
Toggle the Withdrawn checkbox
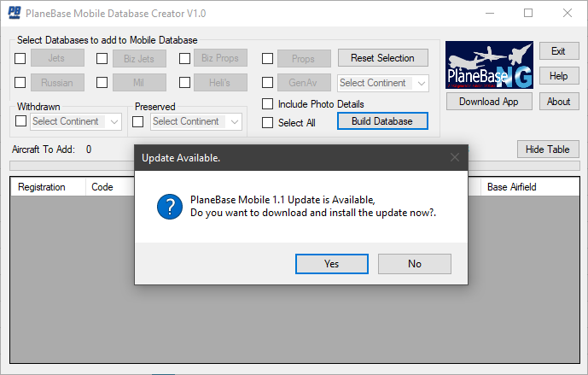coord(21,121)
